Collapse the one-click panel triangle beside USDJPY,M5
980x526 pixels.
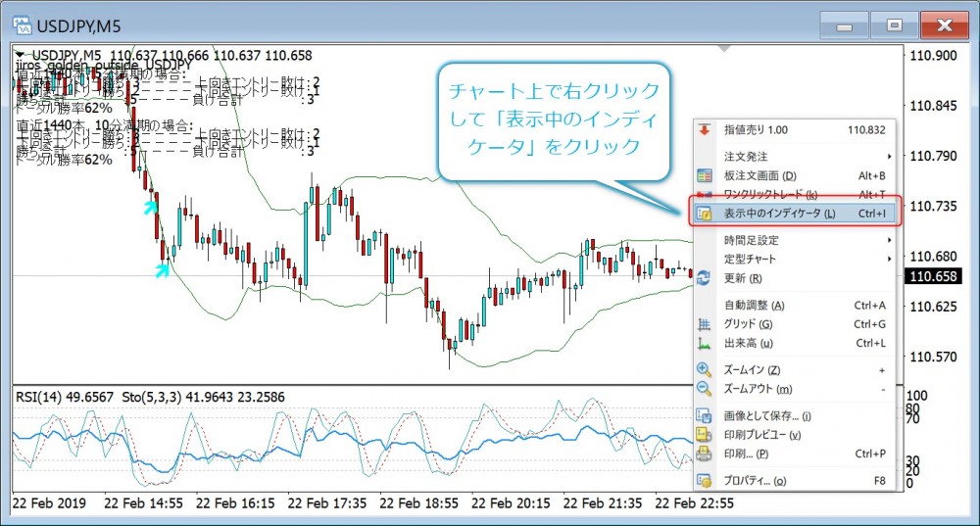[21, 55]
